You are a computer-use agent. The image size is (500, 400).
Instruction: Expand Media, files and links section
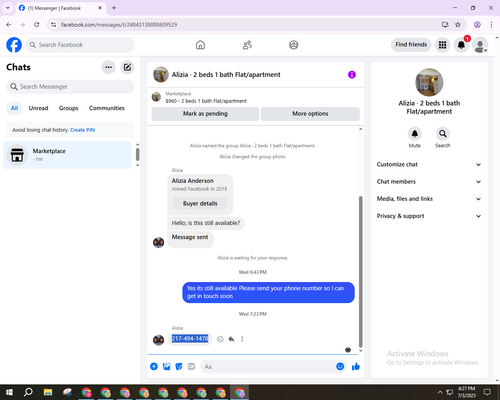pyautogui.click(x=429, y=199)
